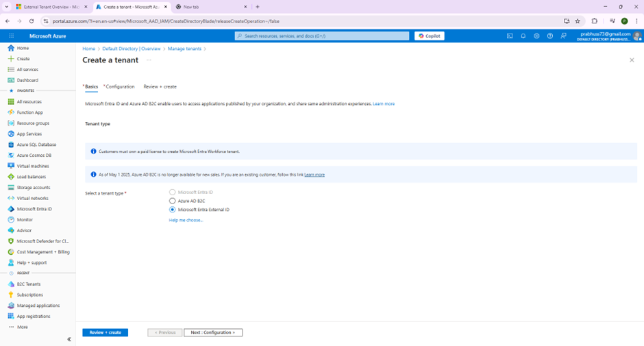This screenshot has width=644, height=346.
Task: Click the Previous button
Action: click(x=165, y=332)
